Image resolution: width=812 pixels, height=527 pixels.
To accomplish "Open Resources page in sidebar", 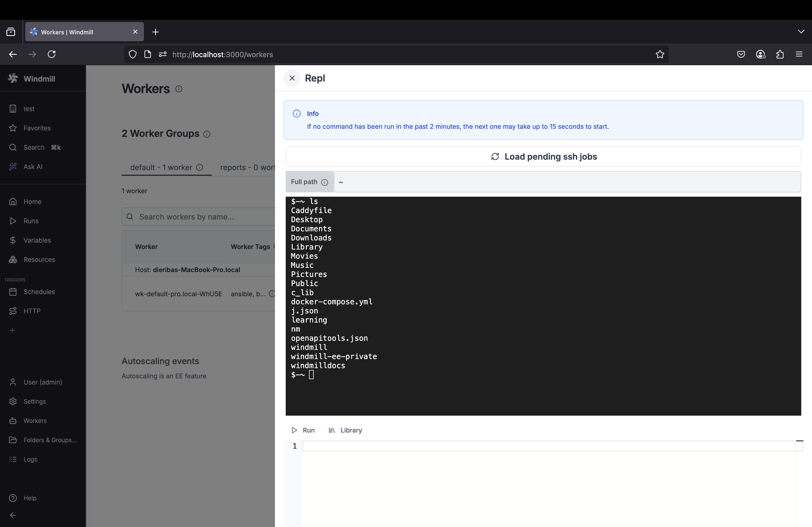I will [x=39, y=259].
